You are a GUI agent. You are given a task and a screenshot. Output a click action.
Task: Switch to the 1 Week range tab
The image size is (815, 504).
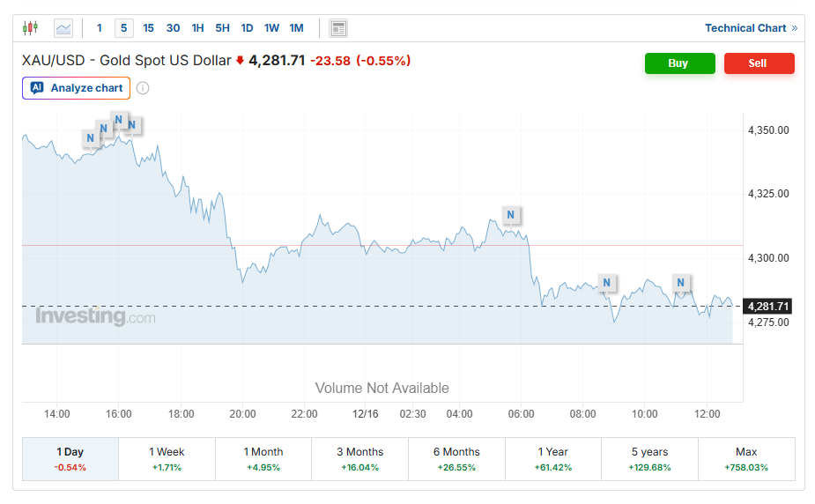167,459
